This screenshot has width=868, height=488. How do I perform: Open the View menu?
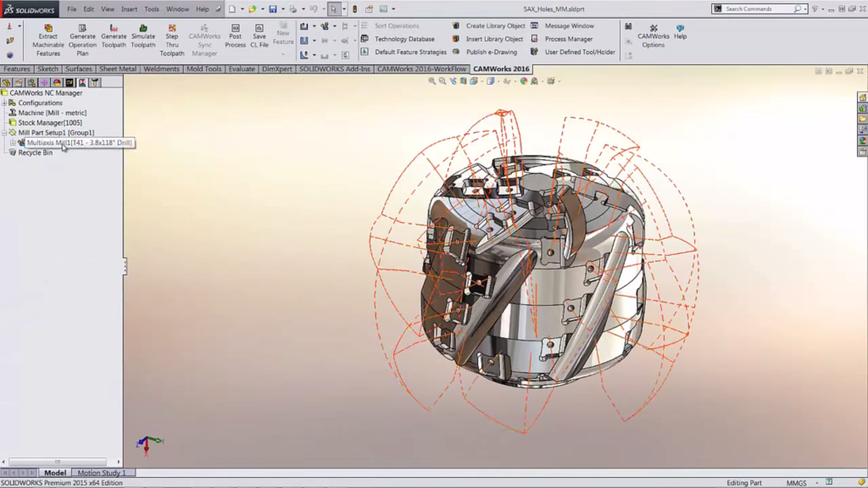click(x=108, y=8)
